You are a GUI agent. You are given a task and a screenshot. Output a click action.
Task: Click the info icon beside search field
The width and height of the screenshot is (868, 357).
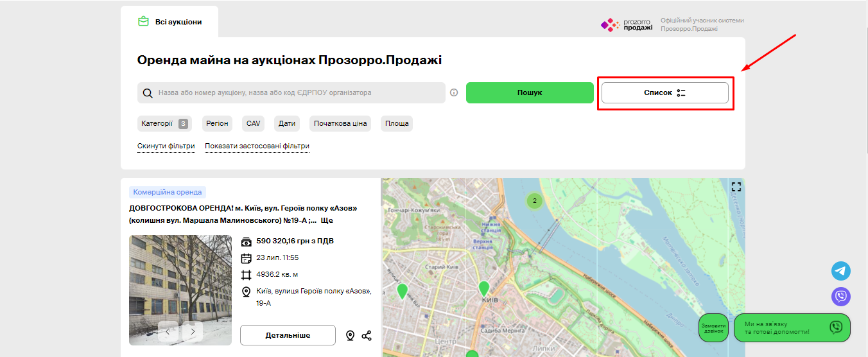454,92
